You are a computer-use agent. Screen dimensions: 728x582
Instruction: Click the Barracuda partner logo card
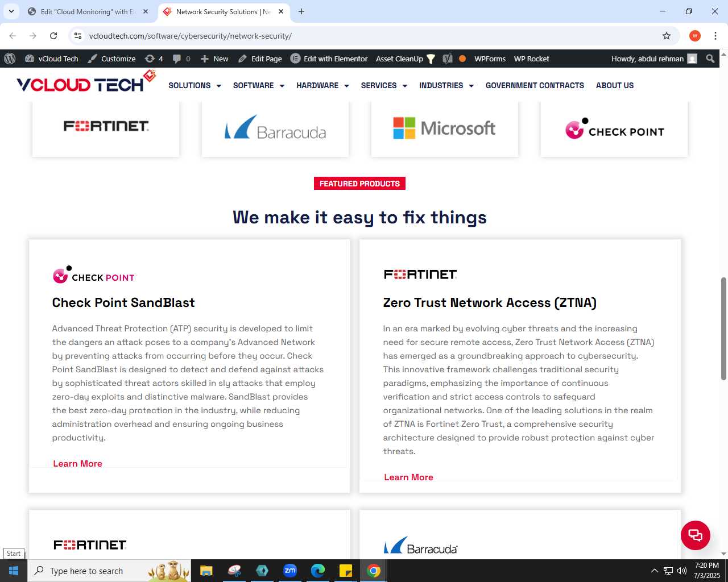[x=275, y=128]
